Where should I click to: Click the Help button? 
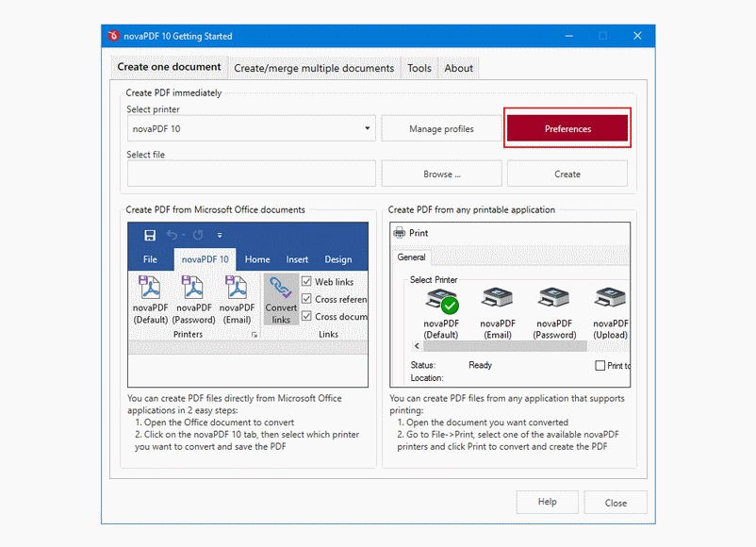tap(548, 502)
